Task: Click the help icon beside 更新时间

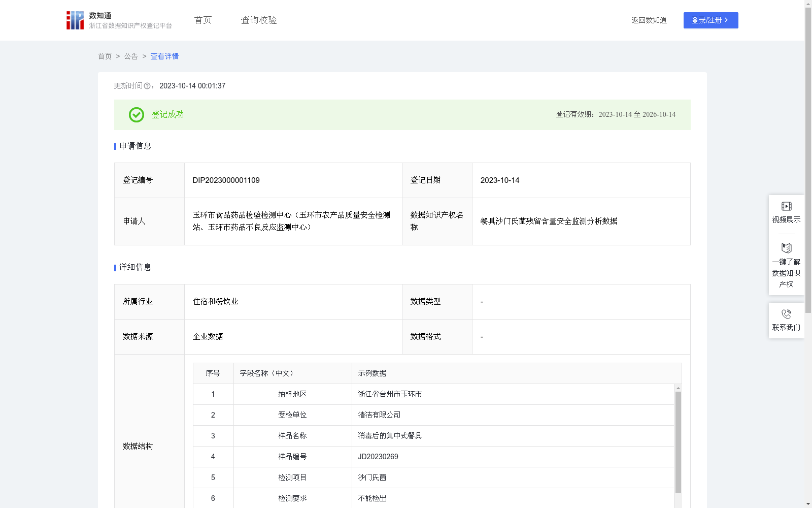Action: pos(147,86)
